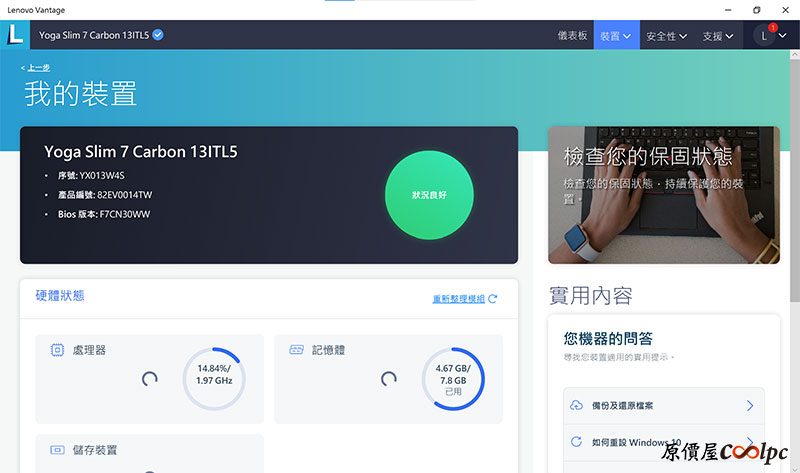The width and height of the screenshot is (800, 473).
Task: Open the 儀表板 dashboard tab
Action: click(572, 35)
